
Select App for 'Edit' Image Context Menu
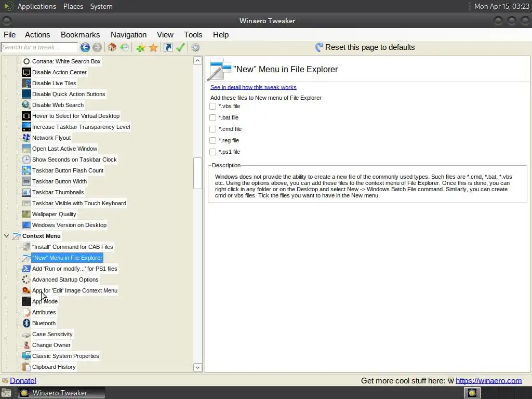coord(75,290)
